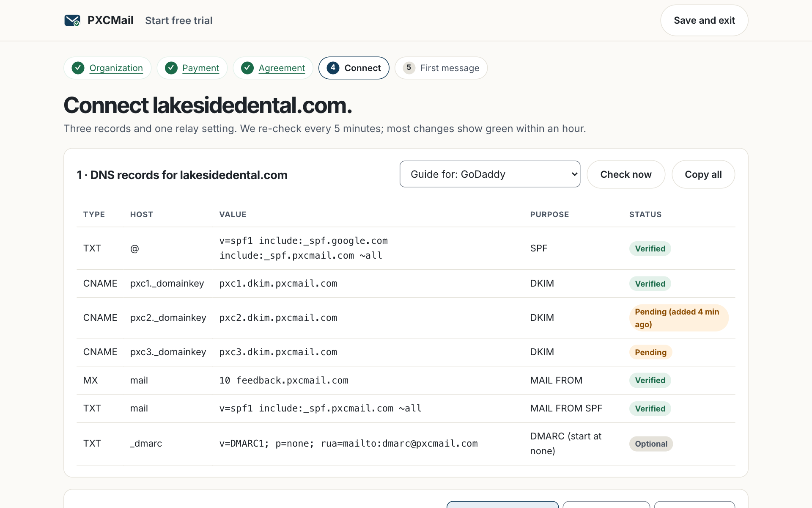Click the Verified badge in the MX row

click(x=650, y=380)
